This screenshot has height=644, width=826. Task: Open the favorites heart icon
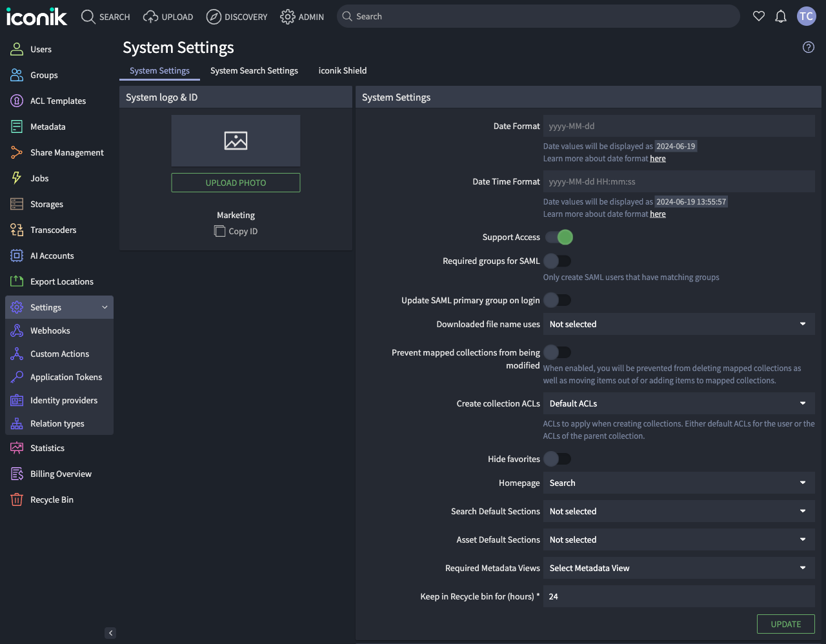coord(759,16)
